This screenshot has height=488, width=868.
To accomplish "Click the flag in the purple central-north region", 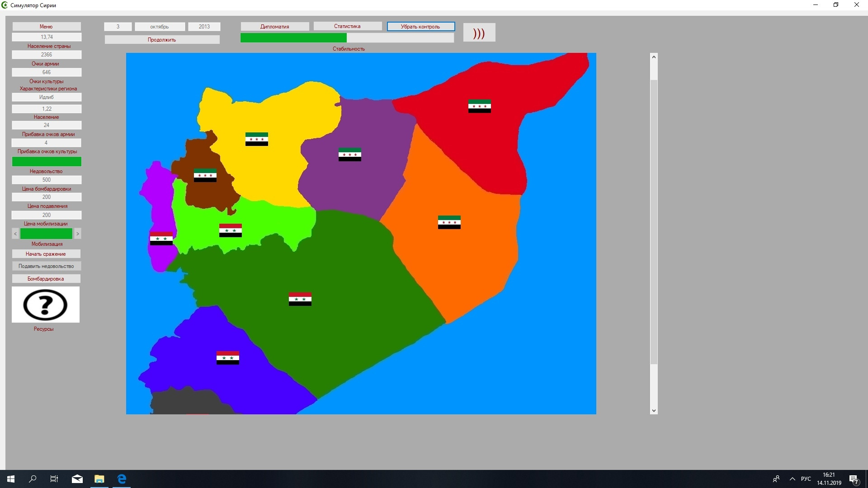I will tap(350, 155).
